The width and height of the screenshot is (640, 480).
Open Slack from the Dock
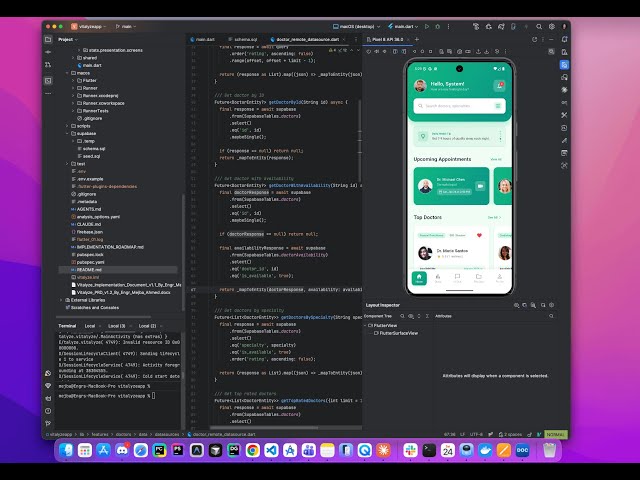(411, 451)
